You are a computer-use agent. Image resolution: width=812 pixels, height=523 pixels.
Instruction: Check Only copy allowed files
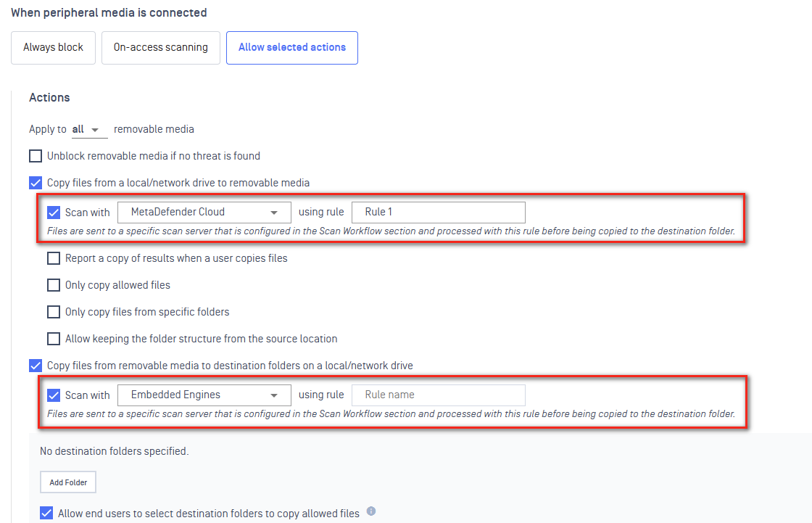54,285
